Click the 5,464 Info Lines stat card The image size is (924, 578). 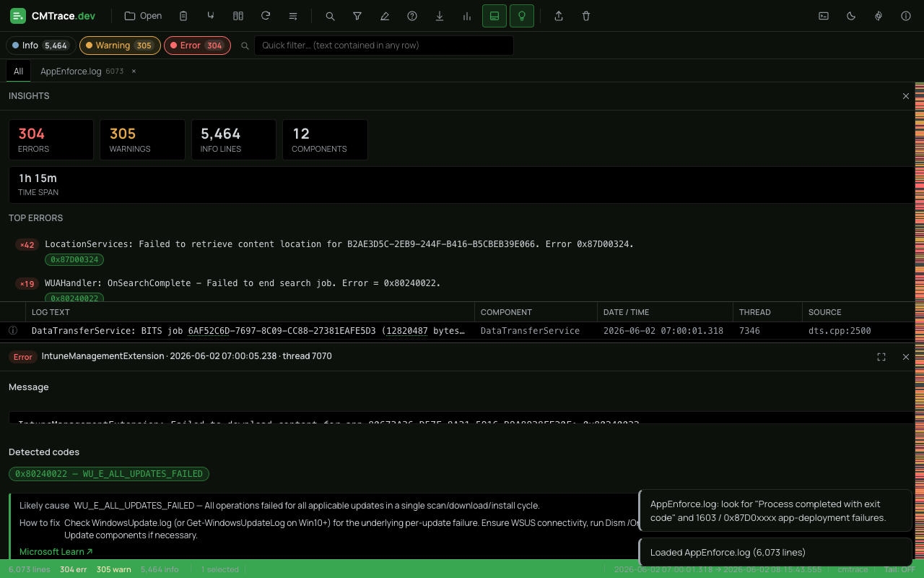tap(234, 139)
